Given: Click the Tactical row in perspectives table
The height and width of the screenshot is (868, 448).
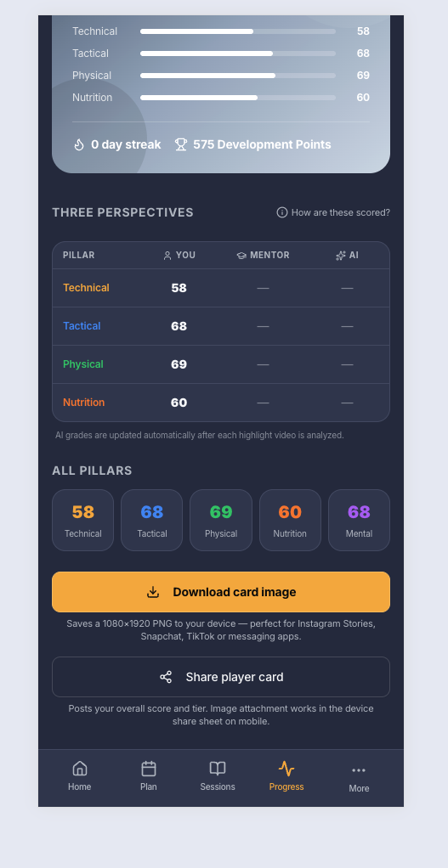Looking at the screenshot, I should click(x=221, y=326).
